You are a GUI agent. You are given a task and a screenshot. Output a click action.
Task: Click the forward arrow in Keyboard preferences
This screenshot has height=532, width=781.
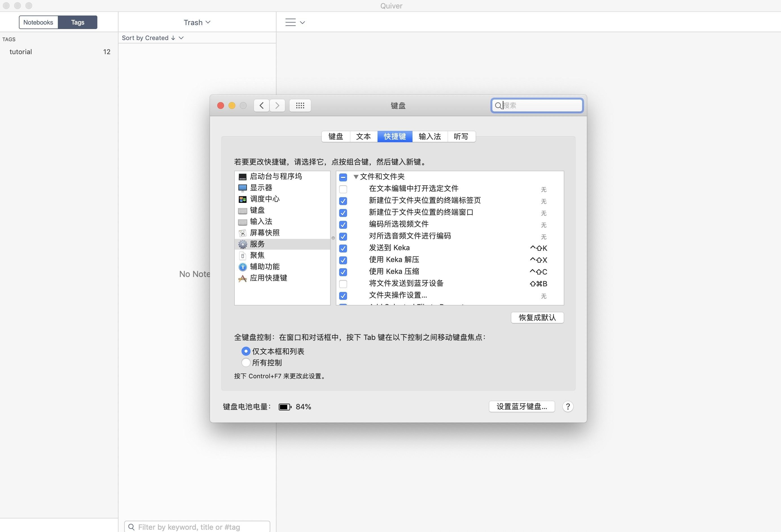click(x=277, y=105)
